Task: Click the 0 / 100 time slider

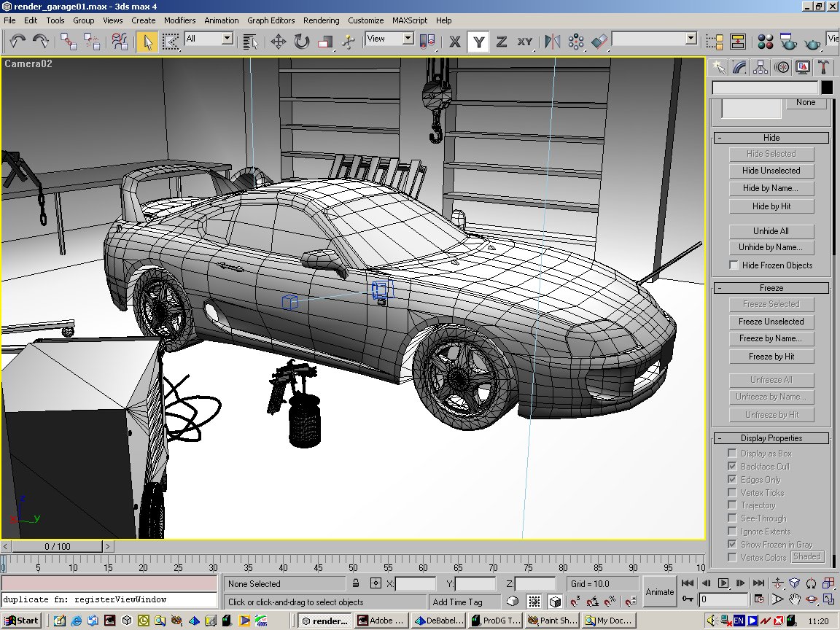Action: click(x=58, y=546)
